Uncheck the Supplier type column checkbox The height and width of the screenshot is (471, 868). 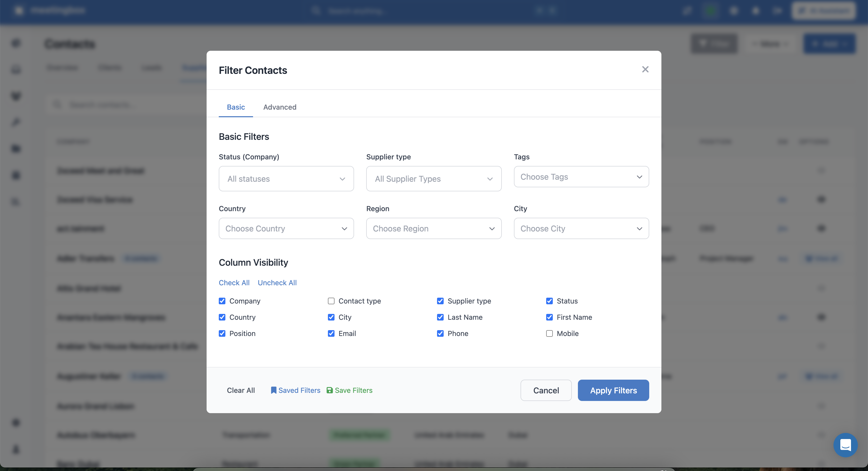coord(440,301)
